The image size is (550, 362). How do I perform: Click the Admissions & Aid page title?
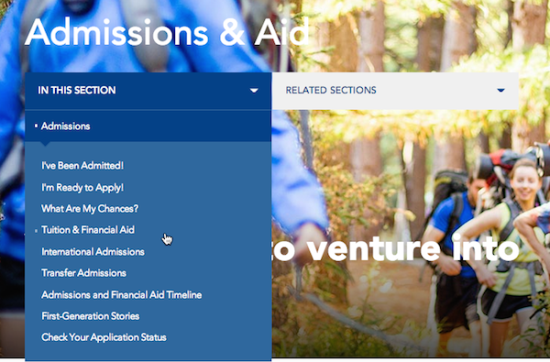coord(167,32)
